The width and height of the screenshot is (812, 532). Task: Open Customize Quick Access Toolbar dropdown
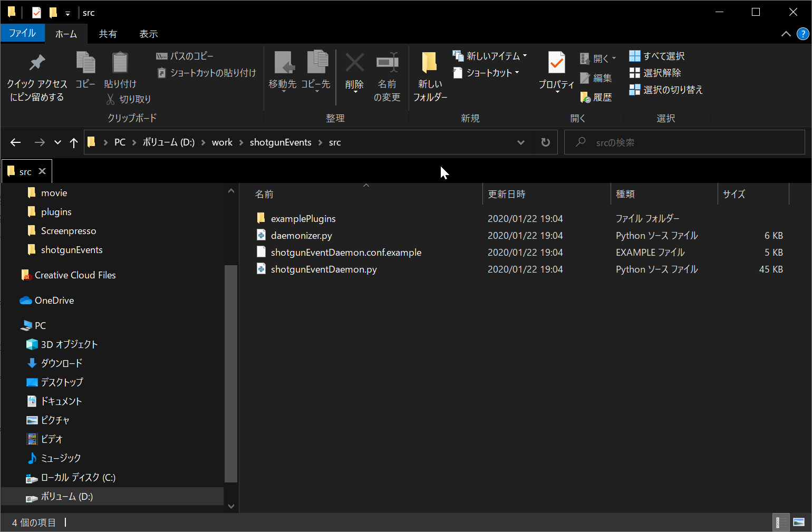click(67, 13)
